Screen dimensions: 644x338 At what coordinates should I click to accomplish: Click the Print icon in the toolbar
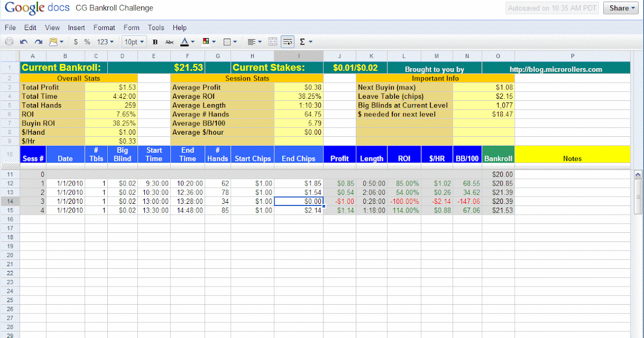pos(9,41)
